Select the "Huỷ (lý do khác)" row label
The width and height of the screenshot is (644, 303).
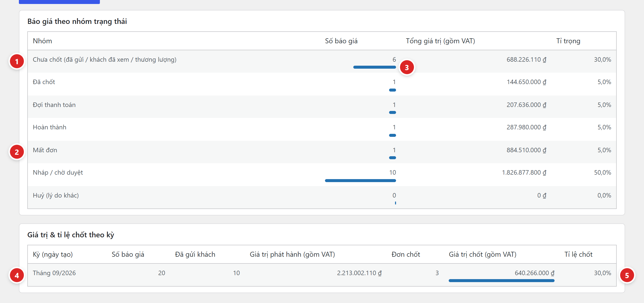[56, 195]
